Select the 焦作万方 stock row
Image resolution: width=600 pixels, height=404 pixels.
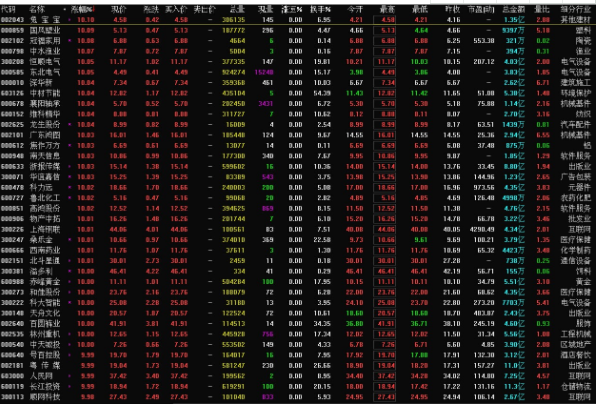(46, 144)
